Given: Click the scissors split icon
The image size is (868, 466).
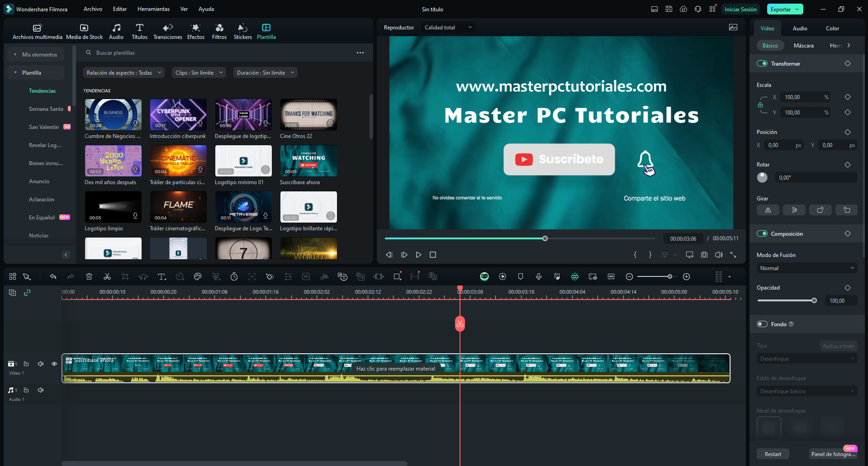Looking at the screenshot, I should [107, 276].
